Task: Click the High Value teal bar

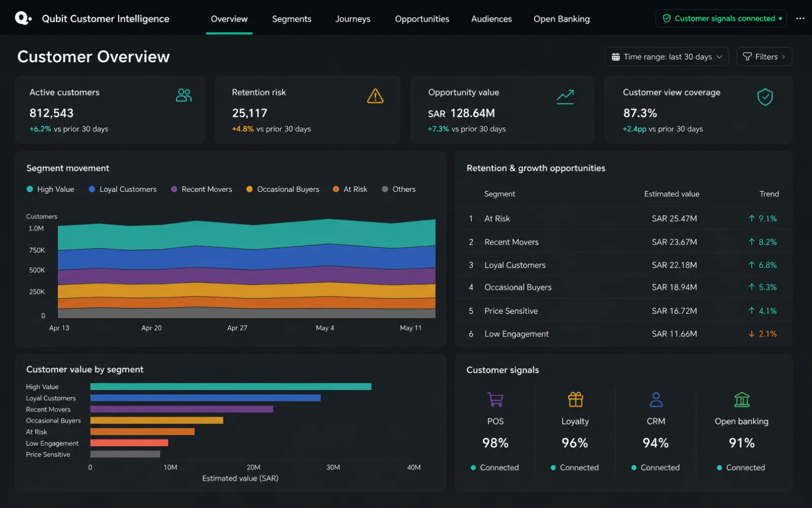Action: (231, 387)
